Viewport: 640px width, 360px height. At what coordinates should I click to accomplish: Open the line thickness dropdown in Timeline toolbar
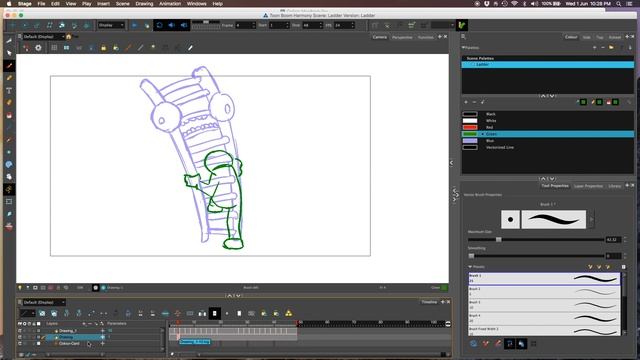pyautogui.click(x=28, y=313)
